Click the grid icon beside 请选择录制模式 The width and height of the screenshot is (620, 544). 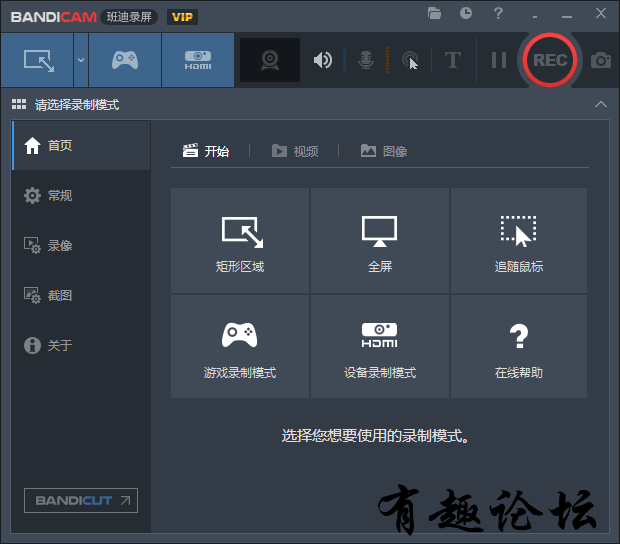pos(19,104)
